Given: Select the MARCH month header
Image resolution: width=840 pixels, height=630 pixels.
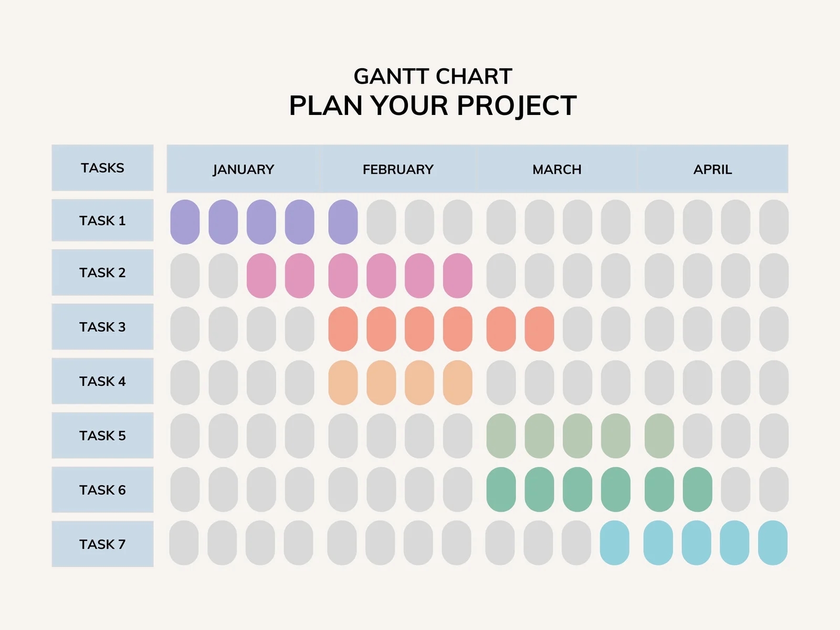Looking at the screenshot, I should [556, 169].
